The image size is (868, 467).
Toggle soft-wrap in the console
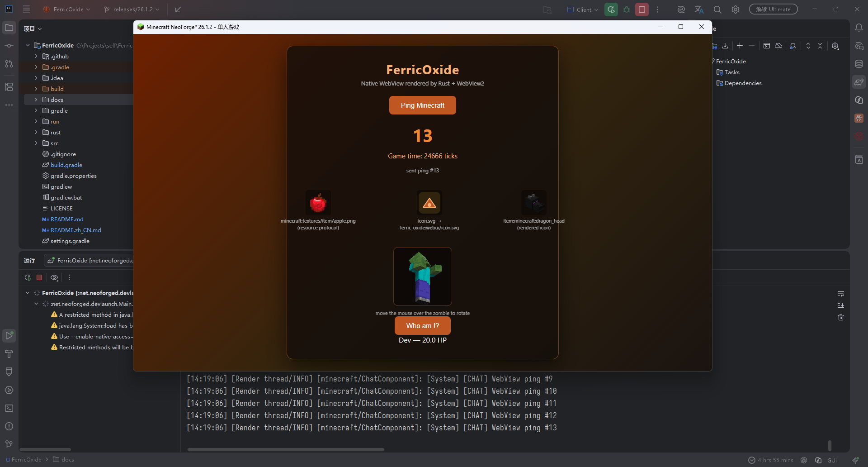841,294
